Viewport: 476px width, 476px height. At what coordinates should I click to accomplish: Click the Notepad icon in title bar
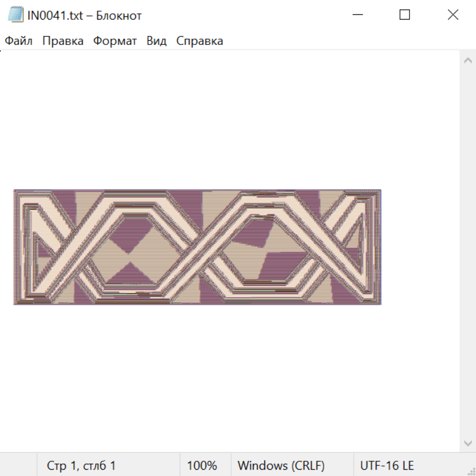click(x=15, y=15)
